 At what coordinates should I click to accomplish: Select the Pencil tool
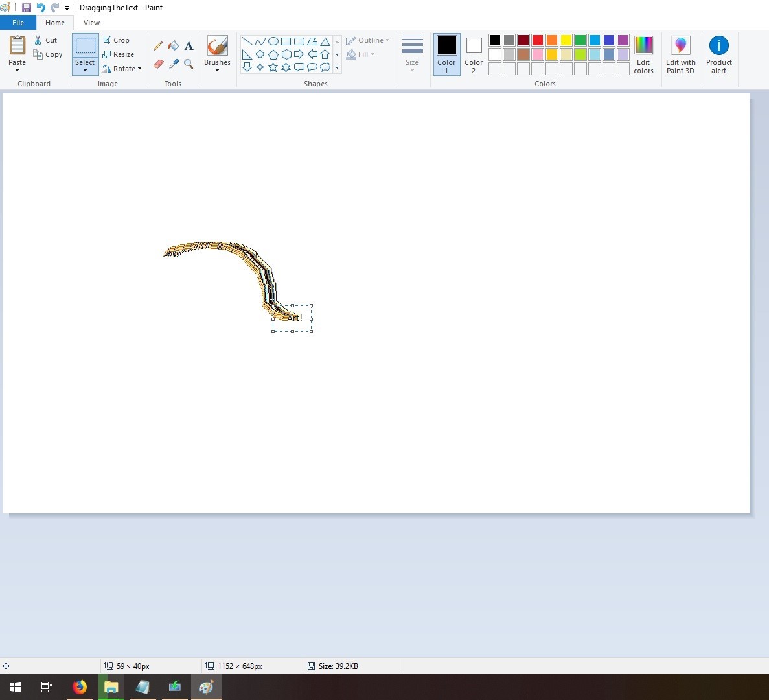(158, 46)
